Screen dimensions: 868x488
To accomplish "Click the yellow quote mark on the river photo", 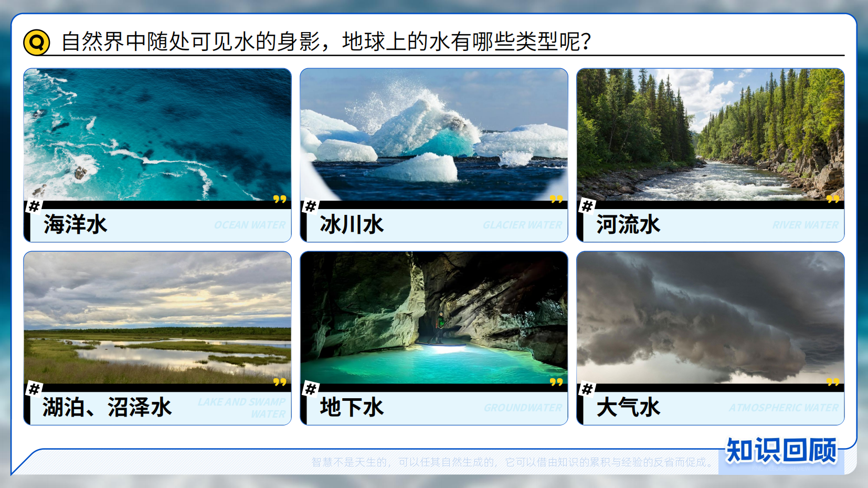I will (833, 199).
